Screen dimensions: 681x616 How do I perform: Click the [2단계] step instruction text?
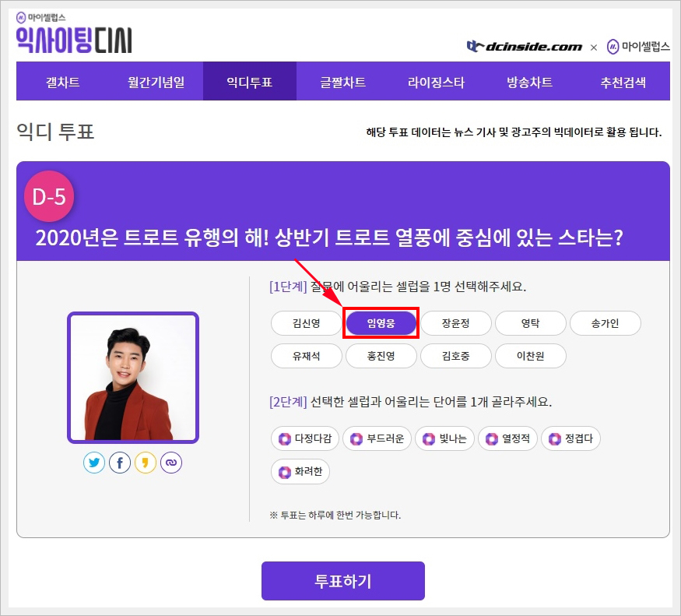(410, 402)
